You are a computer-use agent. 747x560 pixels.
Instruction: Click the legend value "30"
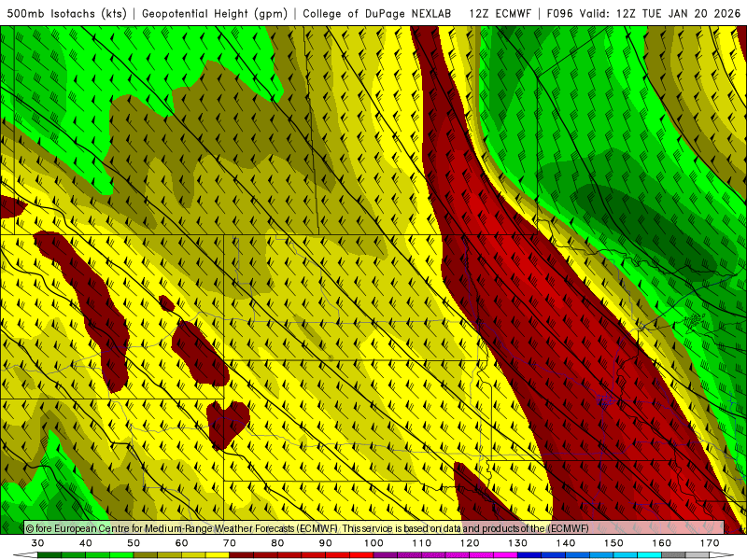pyautogui.click(x=37, y=543)
